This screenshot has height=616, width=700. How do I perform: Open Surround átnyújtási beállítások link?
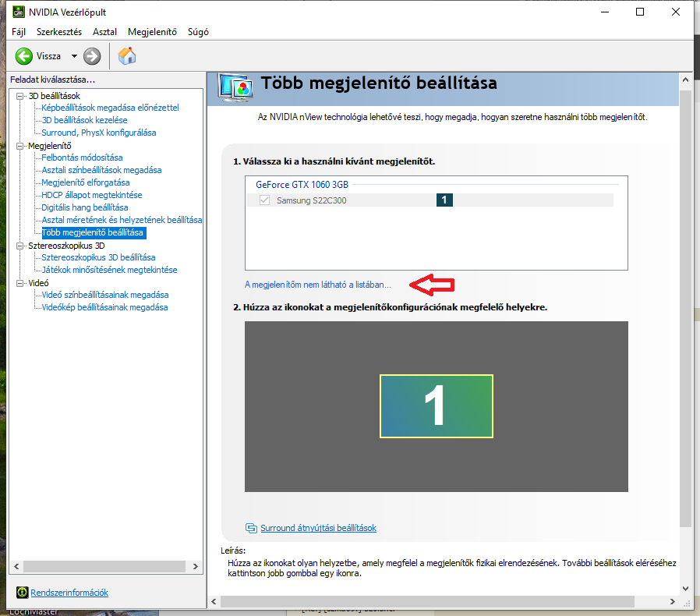click(x=318, y=528)
